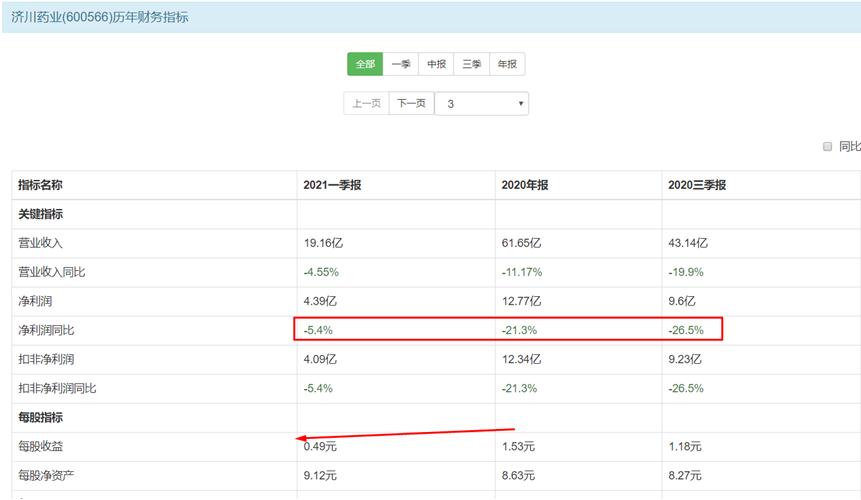Go to next page with 下一页
The height and width of the screenshot is (500, 861).
pos(411,103)
